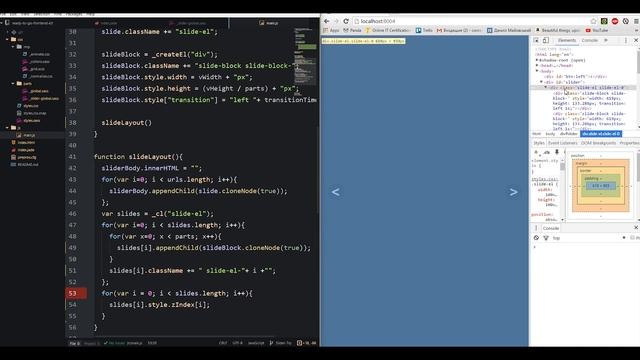Switch to the DevTools Console tab
Viewport: 640px width, 360px height.
[589, 40]
